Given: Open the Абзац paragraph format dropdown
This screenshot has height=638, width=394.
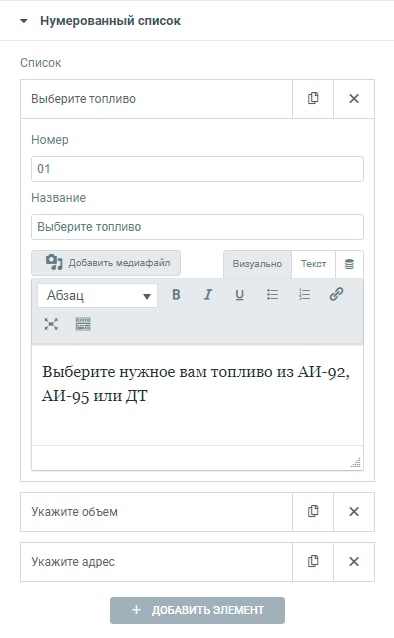Looking at the screenshot, I should tap(97, 295).
